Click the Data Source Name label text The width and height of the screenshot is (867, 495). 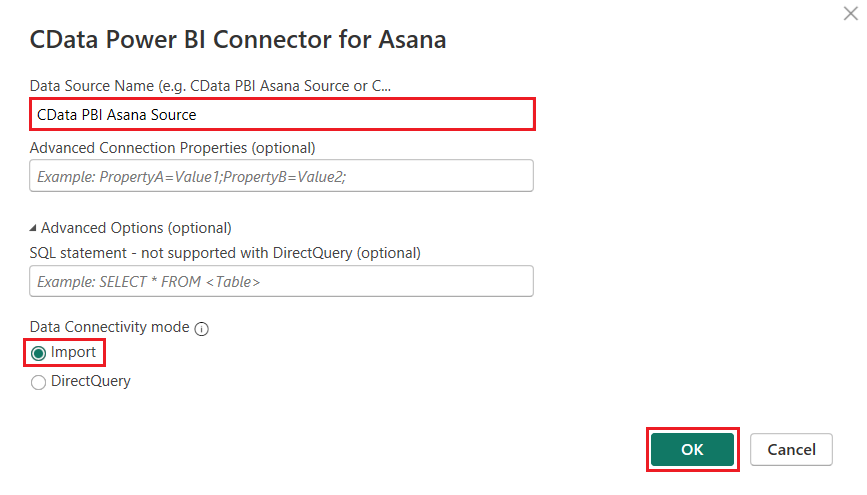click(x=210, y=86)
